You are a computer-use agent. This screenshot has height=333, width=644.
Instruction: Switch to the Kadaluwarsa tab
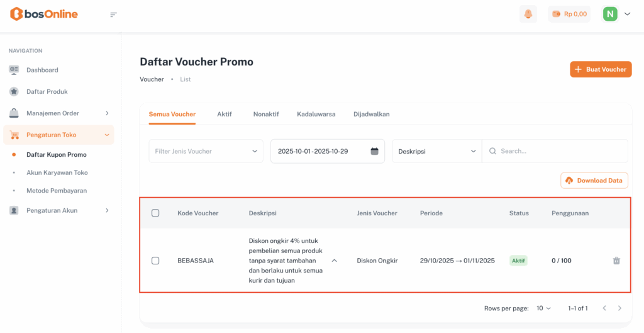click(x=316, y=114)
